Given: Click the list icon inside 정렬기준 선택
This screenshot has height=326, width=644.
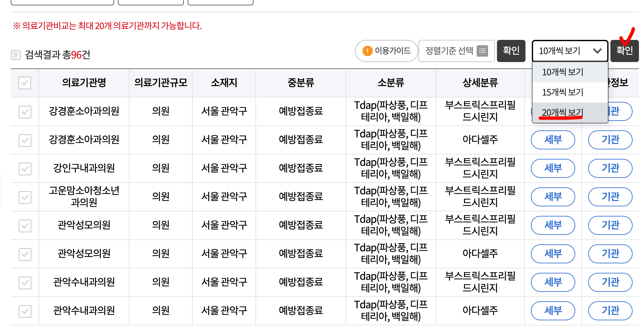Looking at the screenshot, I should point(483,51).
